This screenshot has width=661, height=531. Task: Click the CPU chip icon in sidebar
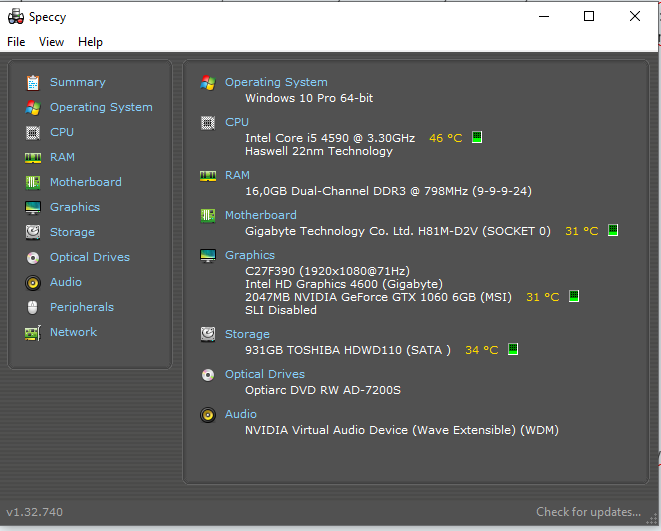33,133
